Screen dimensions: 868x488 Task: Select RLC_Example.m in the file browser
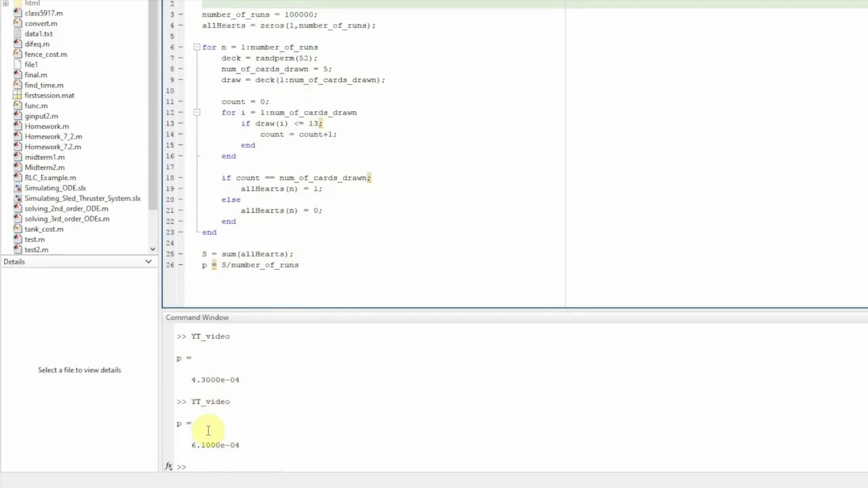click(50, 178)
